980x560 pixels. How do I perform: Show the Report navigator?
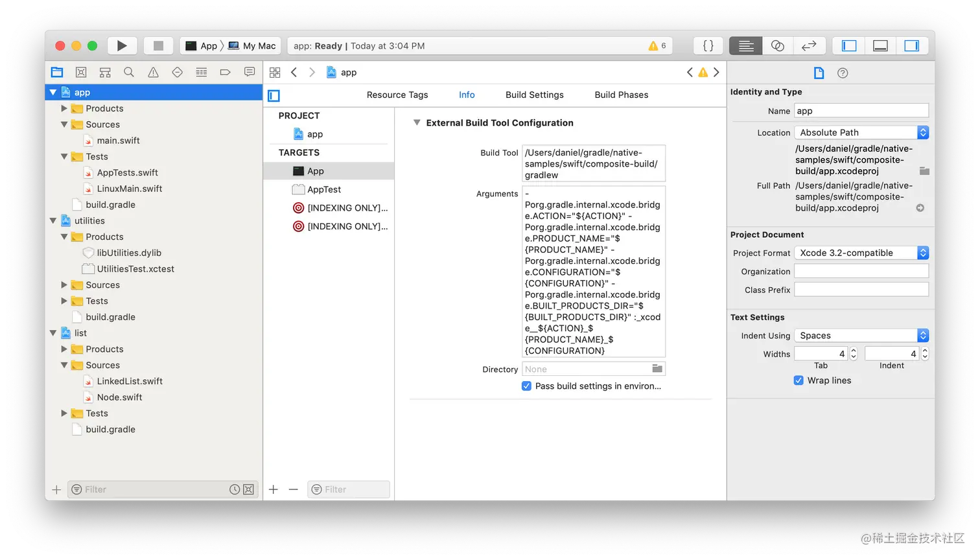pyautogui.click(x=250, y=72)
